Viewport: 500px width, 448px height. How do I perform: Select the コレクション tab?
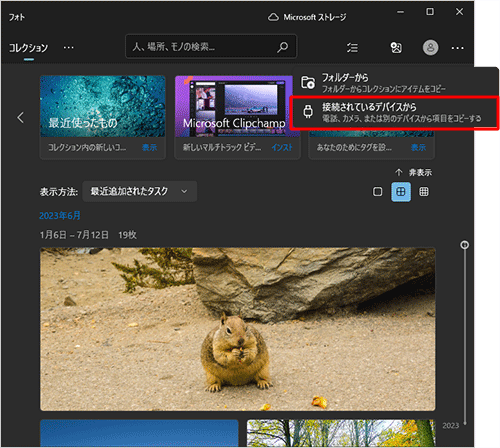click(x=29, y=48)
